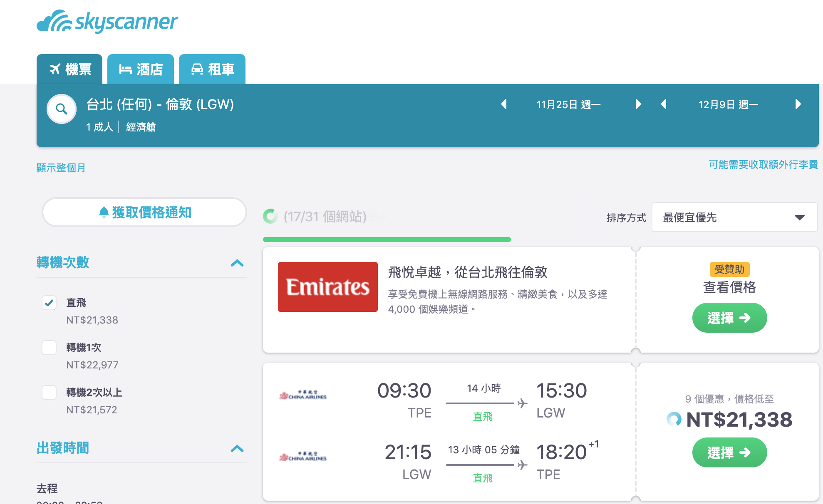Go to next return date arrow
Image resolution: width=823 pixels, height=504 pixels.
coord(798,104)
